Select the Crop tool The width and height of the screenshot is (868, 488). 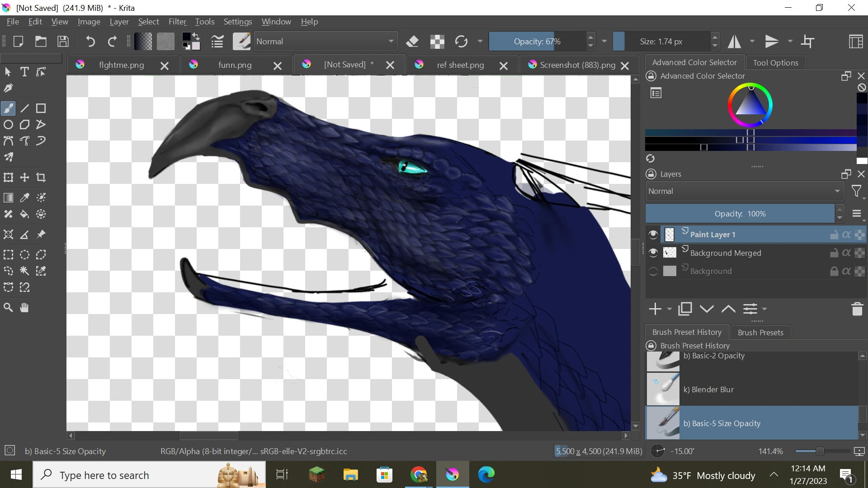coord(41,178)
